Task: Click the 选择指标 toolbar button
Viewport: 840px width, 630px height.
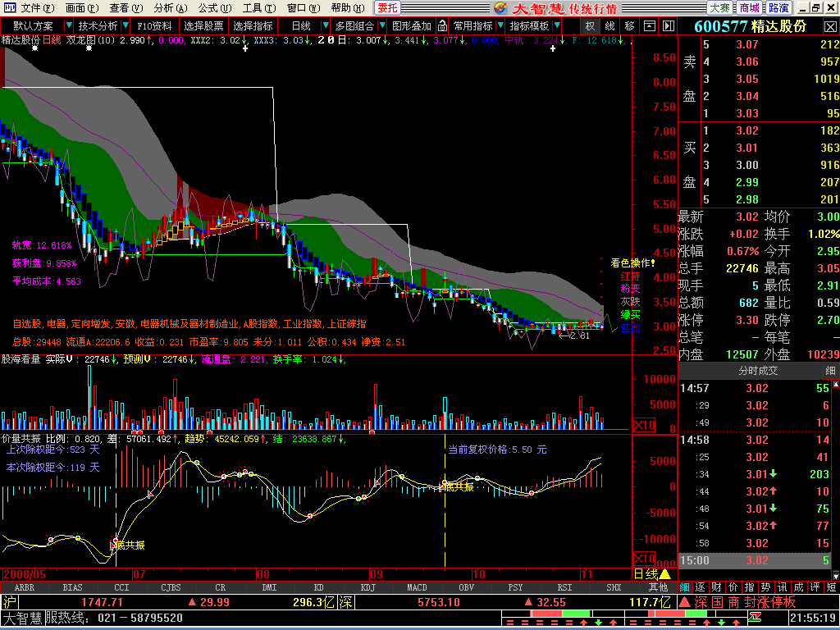Action: (253, 25)
